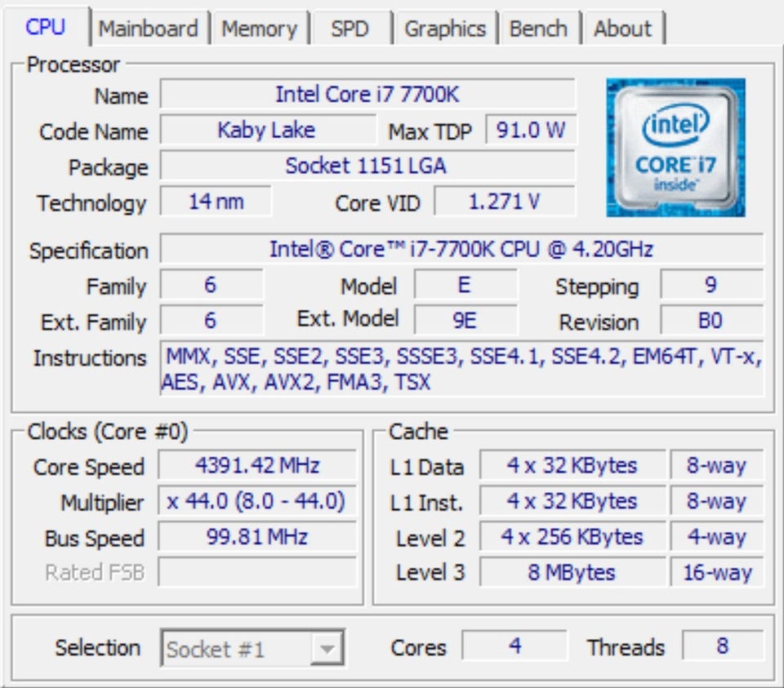Click the Multiplier value x 44.0
This screenshot has height=688, width=784.
point(257,500)
